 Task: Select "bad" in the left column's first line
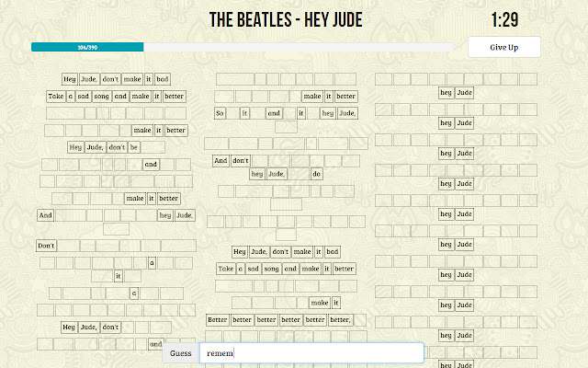pyautogui.click(x=163, y=79)
